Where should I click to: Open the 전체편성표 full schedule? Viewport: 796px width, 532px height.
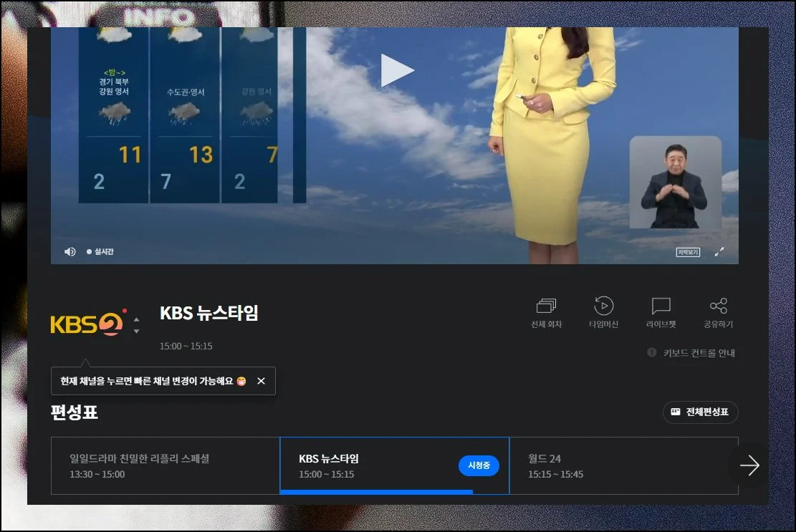[x=700, y=412]
